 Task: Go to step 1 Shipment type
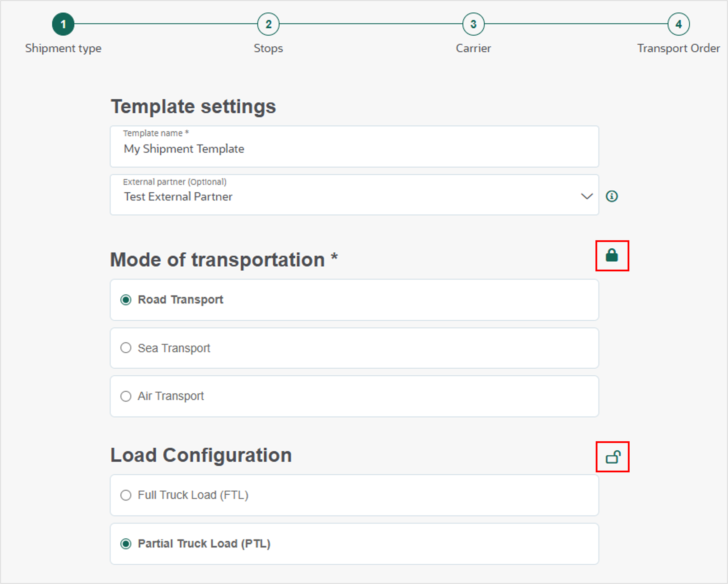[63, 24]
